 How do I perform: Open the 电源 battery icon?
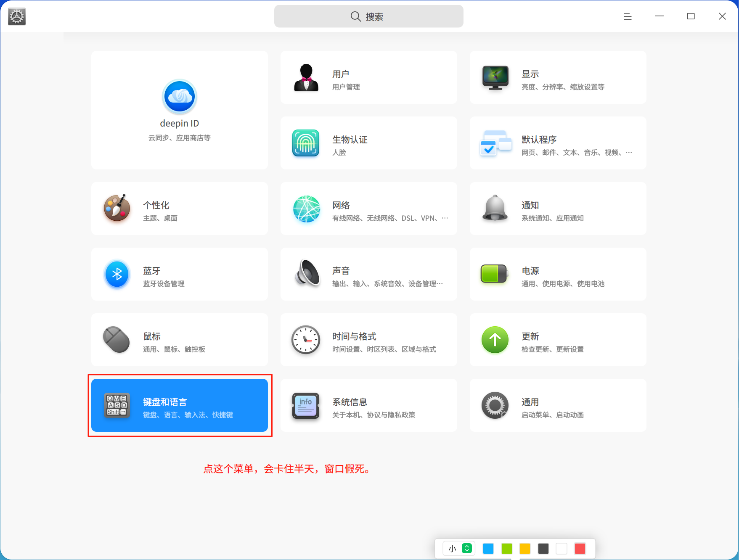point(495,274)
